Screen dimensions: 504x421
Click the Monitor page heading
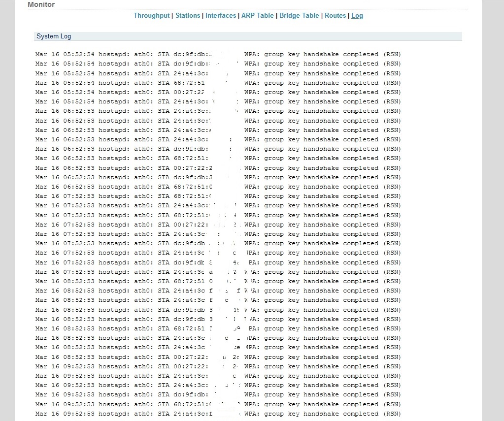[x=41, y=4]
